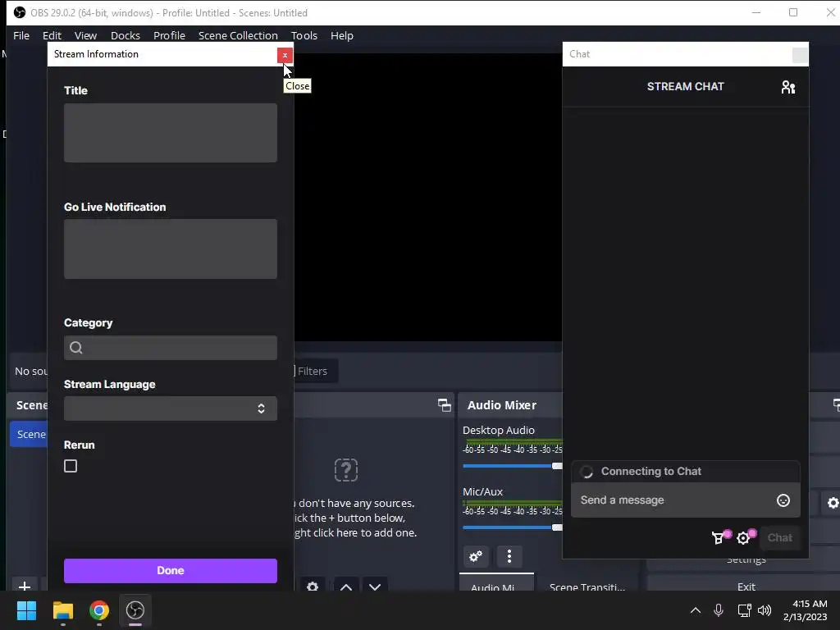840x630 pixels.
Task: Open the system volume tray icon
Action: pos(765,610)
